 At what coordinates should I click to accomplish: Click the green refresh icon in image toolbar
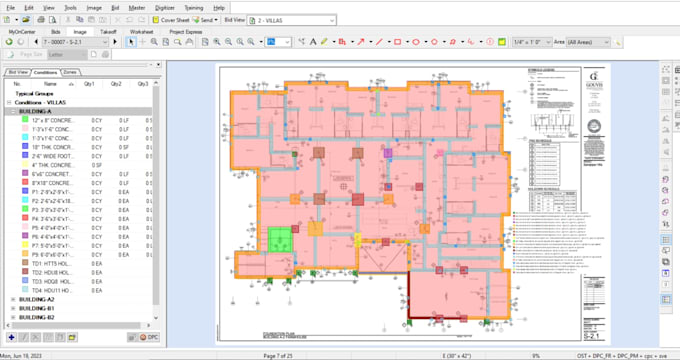coord(9,42)
